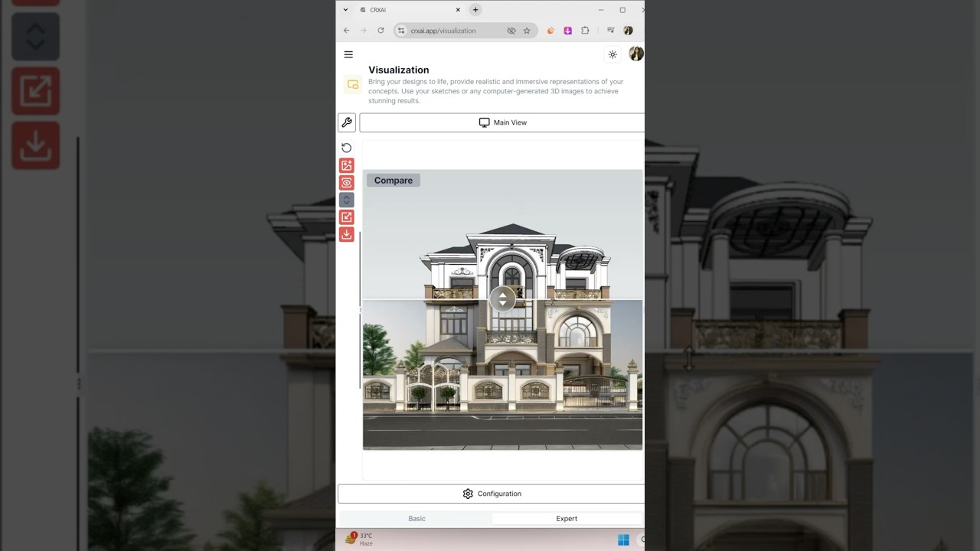Open the Main View bar
Viewport: 980px width, 551px height.
click(502, 122)
